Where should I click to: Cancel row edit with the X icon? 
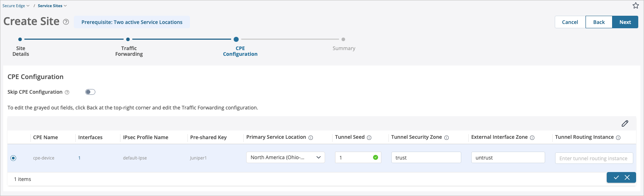(x=627, y=177)
